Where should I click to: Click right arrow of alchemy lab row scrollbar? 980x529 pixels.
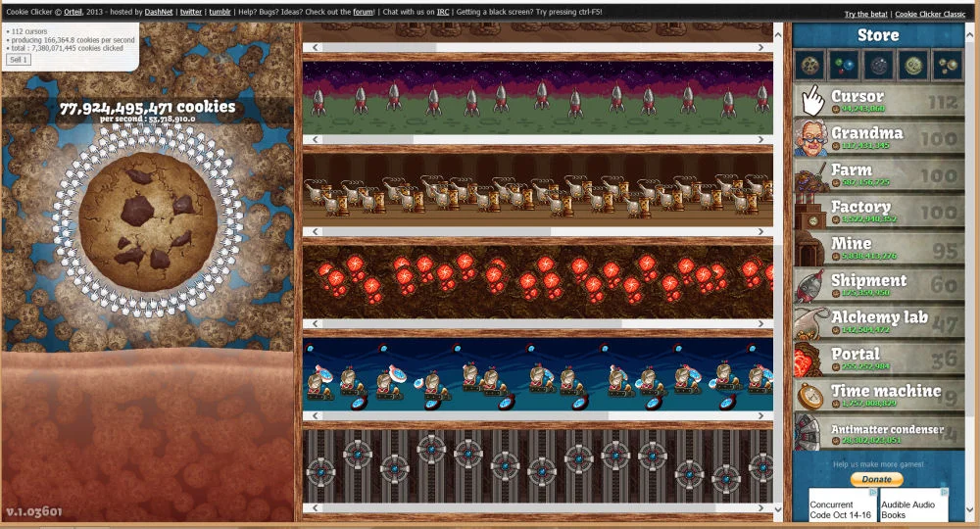tap(760, 232)
